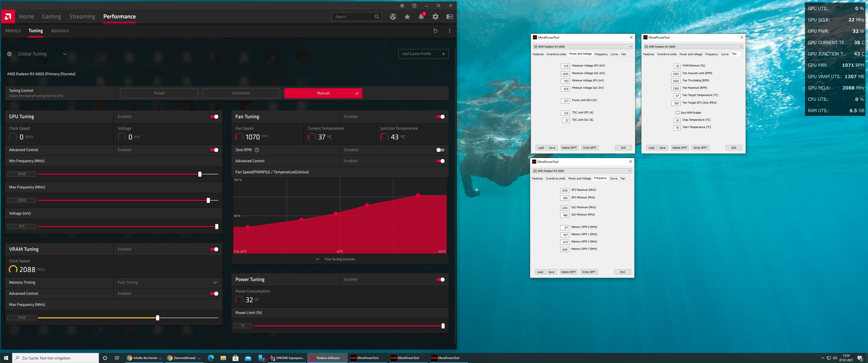868x363 pixels.
Task: Expand the Global Tuning dropdown
Action: (65, 54)
